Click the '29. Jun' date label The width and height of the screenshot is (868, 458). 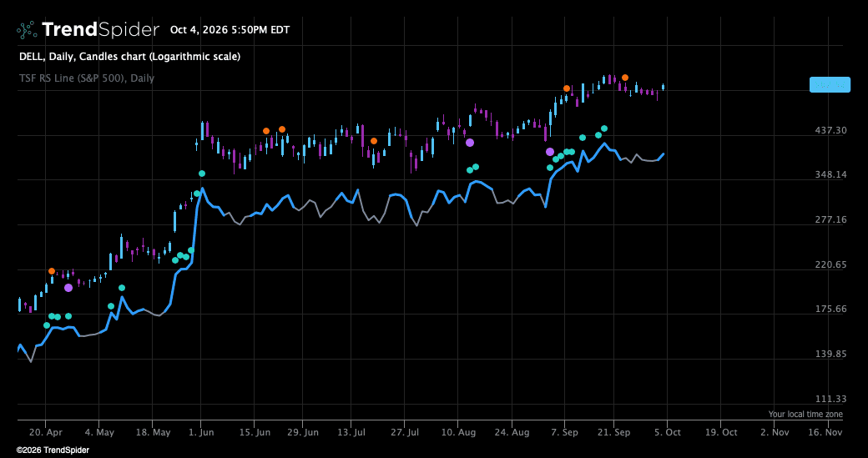(303, 431)
